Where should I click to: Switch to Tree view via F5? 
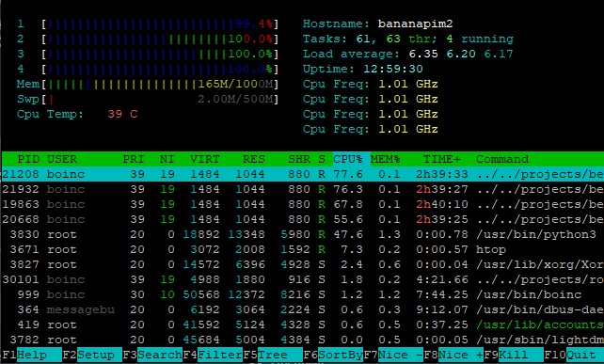tap(273, 355)
